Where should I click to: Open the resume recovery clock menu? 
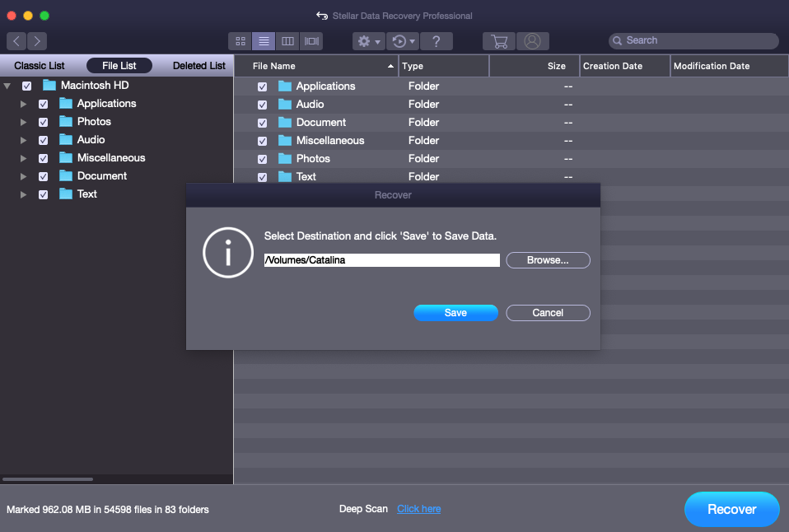pyautogui.click(x=403, y=41)
